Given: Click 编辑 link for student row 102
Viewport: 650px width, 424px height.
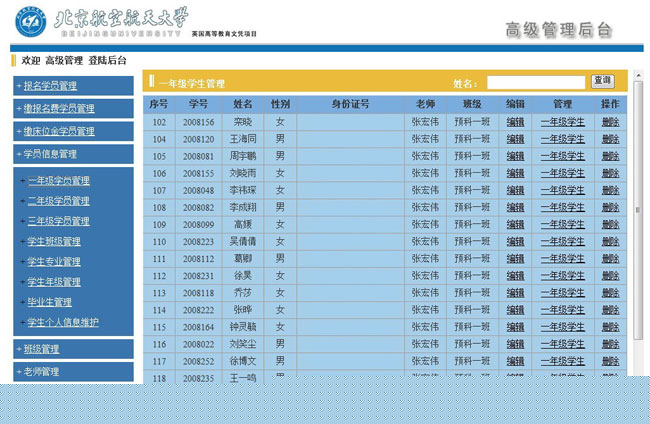Looking at the screenshot, I should pos(515,122).
